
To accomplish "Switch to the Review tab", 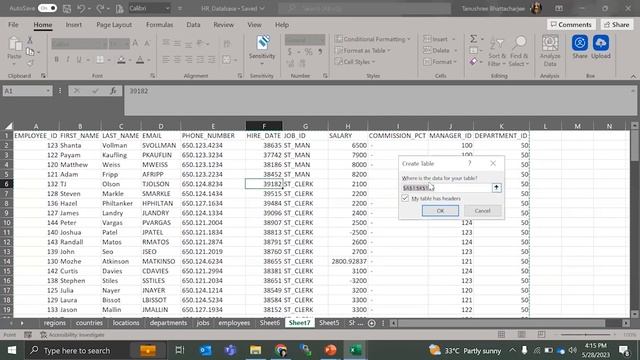I will 223,24.
